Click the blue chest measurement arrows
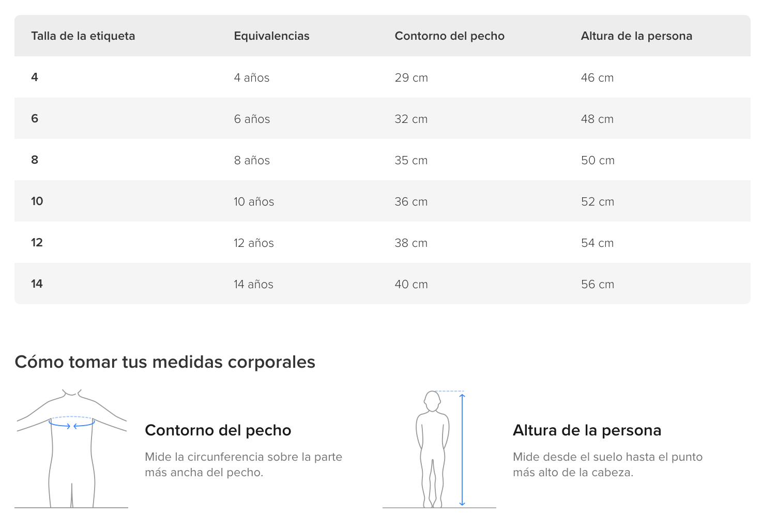The width and height of the screenshot is (762, 532). (x=72, y=425)
